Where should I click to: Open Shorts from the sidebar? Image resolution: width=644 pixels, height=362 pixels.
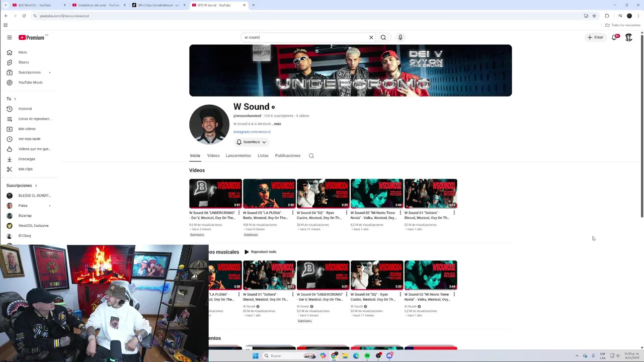pyautogui.click(x=24, y=62)
